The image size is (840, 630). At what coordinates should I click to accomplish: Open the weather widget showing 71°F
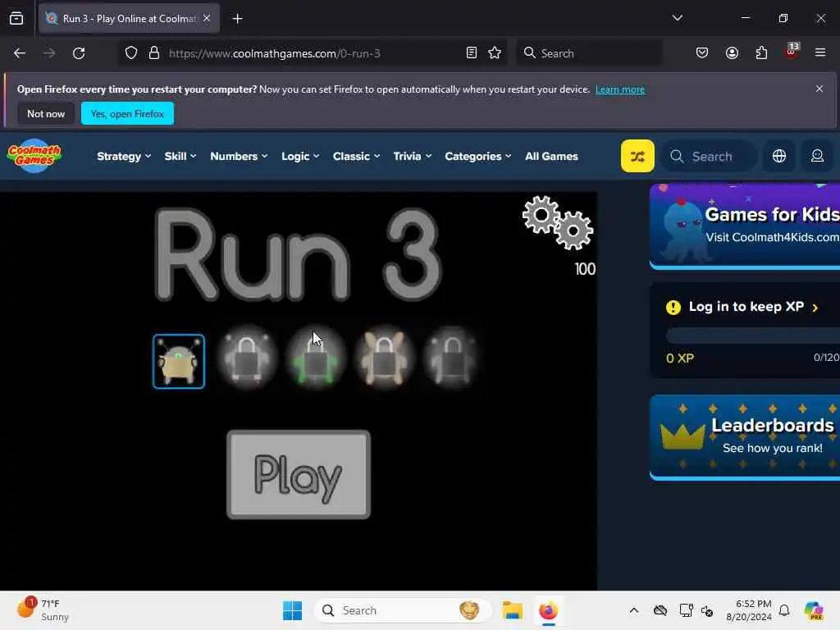(43, 610)
